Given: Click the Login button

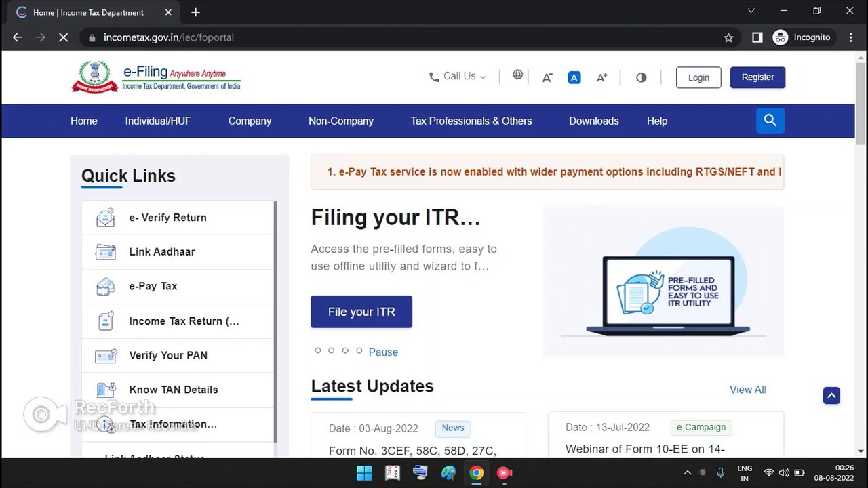Looking at the screenshot, I should tap(698, 77).
